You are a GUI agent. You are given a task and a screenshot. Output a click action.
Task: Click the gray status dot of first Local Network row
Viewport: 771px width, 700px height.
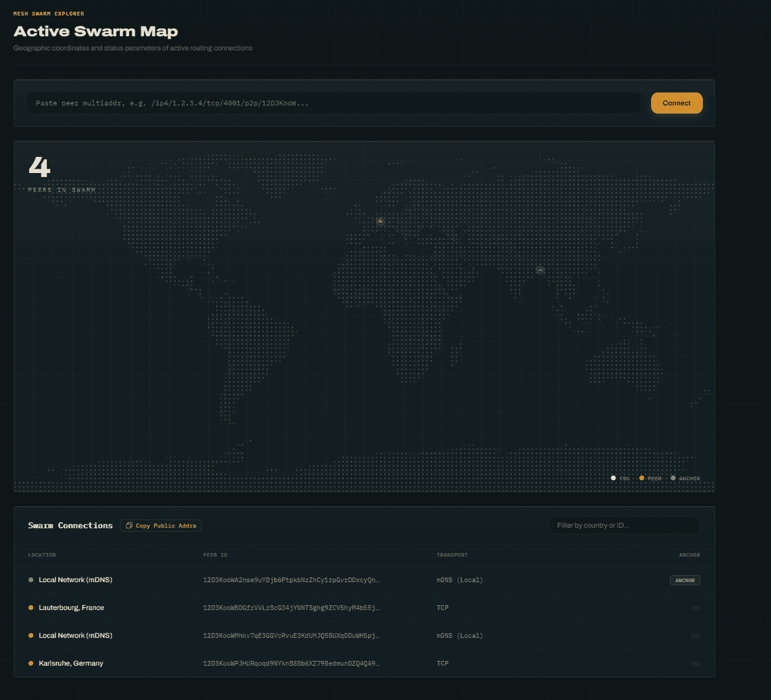click(x=31, y=580)
